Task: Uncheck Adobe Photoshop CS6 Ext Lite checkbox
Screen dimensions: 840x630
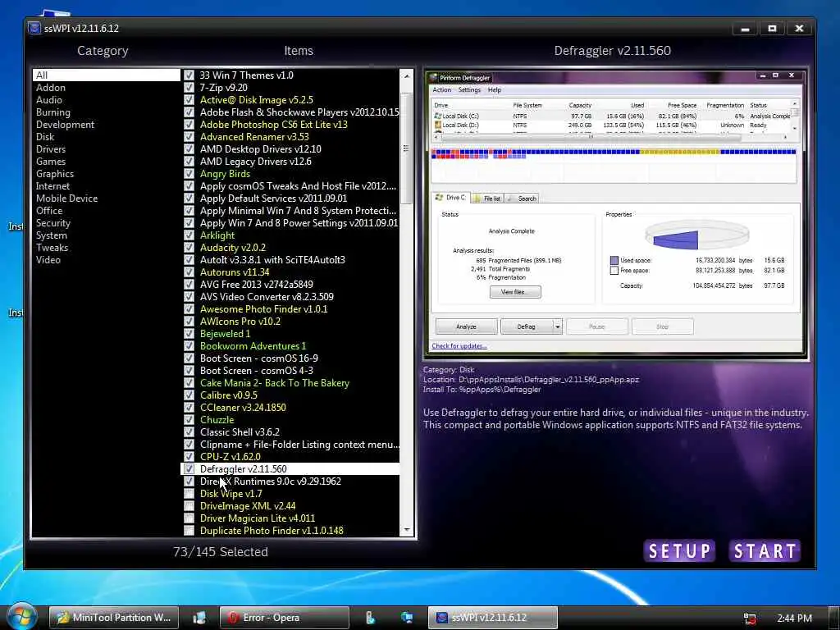Action: point(189,125)
